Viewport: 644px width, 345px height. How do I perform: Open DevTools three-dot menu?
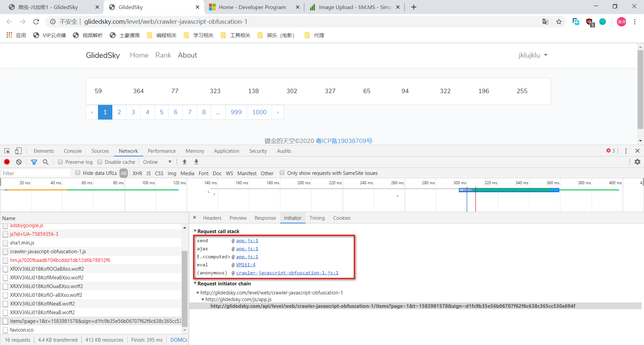pos(626,151)
